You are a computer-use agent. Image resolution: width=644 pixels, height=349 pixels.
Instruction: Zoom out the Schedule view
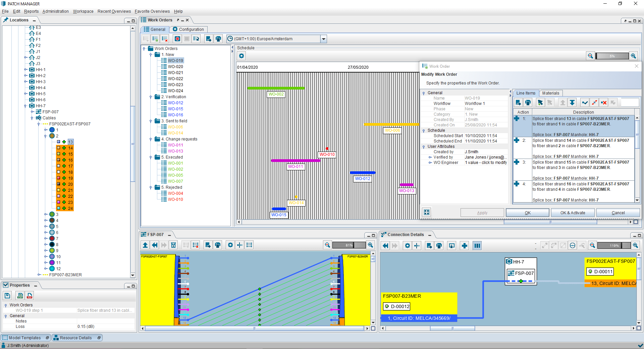pyautogui.click(x=590, y=56)
